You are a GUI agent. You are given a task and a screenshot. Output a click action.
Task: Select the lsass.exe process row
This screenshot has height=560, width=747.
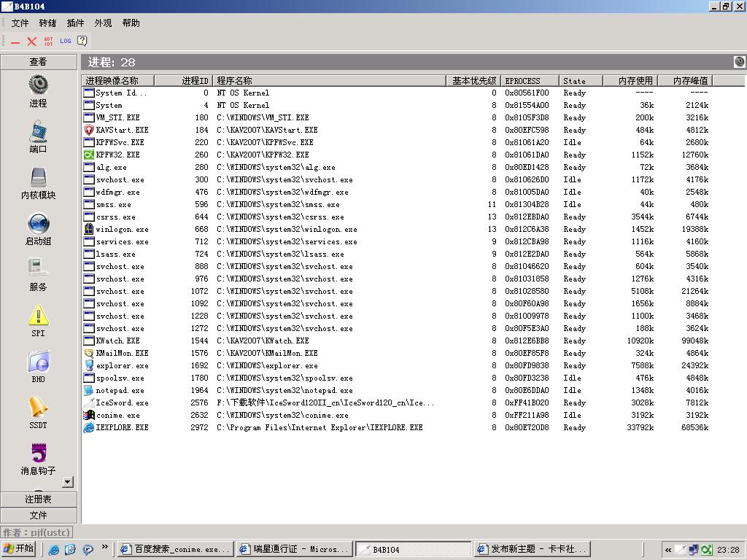(396, 254)
